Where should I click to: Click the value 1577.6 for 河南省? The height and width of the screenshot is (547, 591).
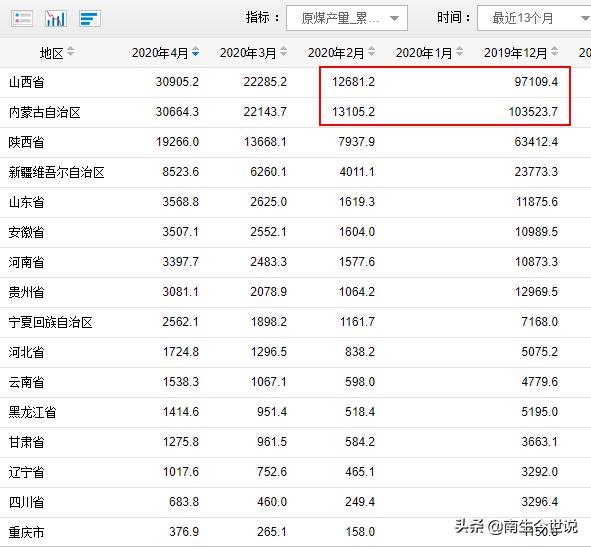pyautogui.click(x=357, y=262)
